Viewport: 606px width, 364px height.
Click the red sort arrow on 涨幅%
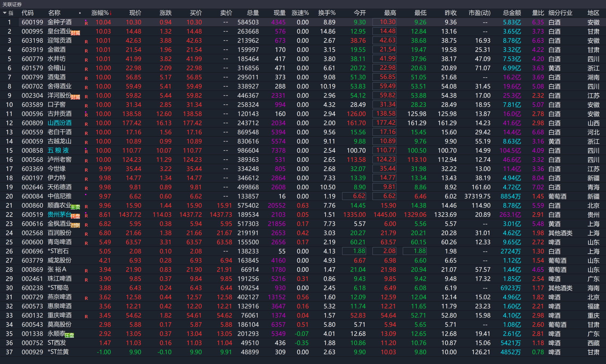coord(111,13)
